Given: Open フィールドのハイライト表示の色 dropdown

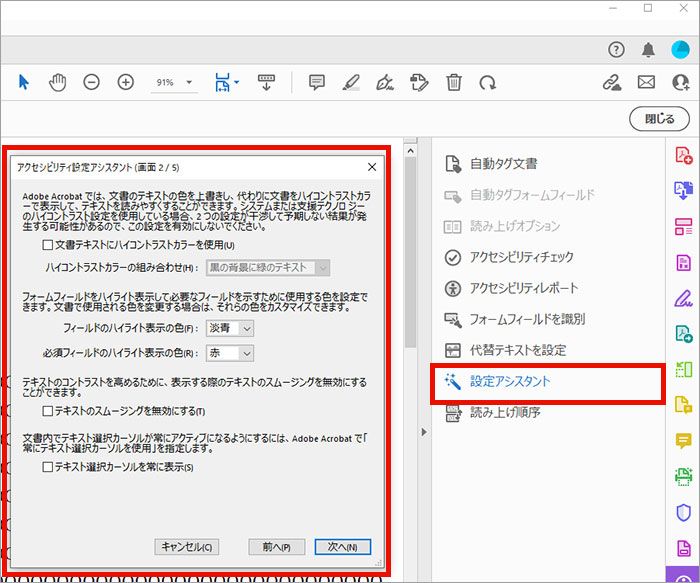Looking at the screenshot, I should pos(230,329).
